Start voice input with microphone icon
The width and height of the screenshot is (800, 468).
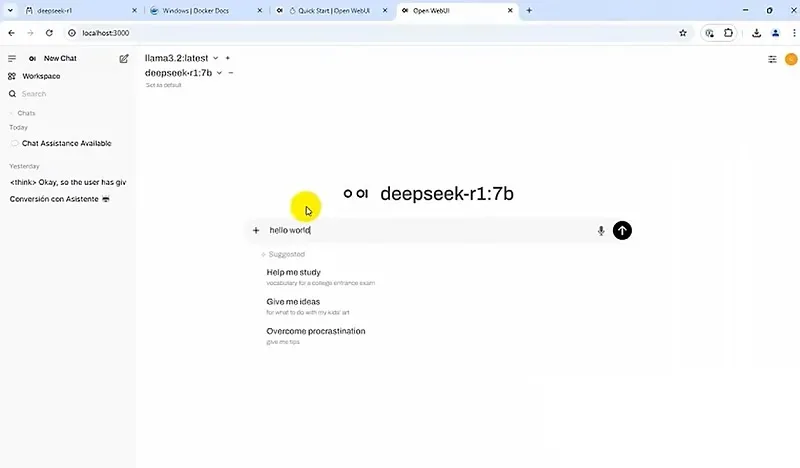coord(601,231)
